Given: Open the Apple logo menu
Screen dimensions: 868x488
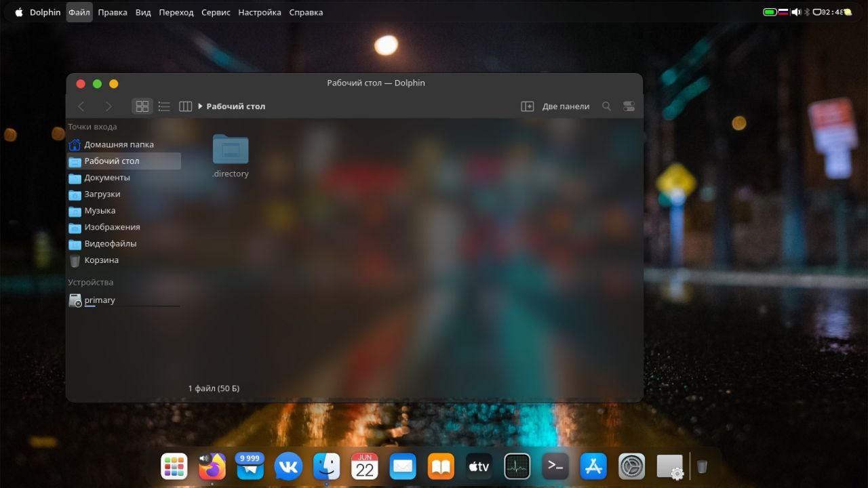Looking at the screenshot, I should [x=18, y=12].
